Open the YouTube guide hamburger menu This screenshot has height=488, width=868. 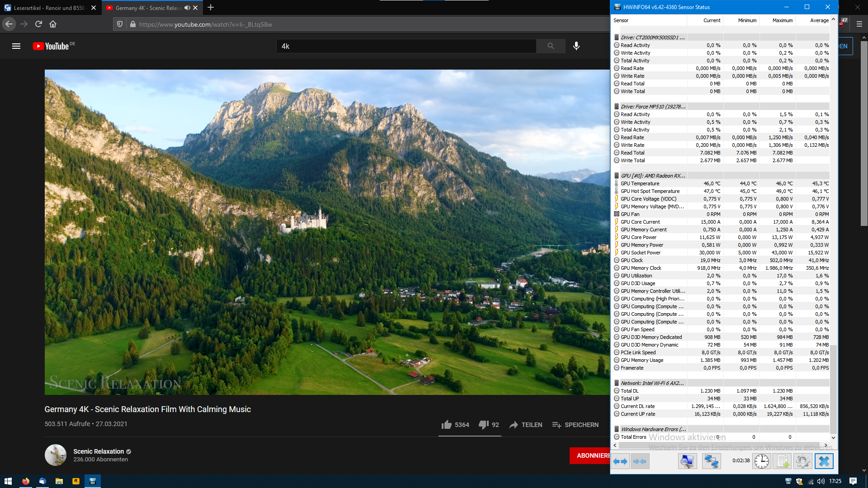[x=16, y=46]
